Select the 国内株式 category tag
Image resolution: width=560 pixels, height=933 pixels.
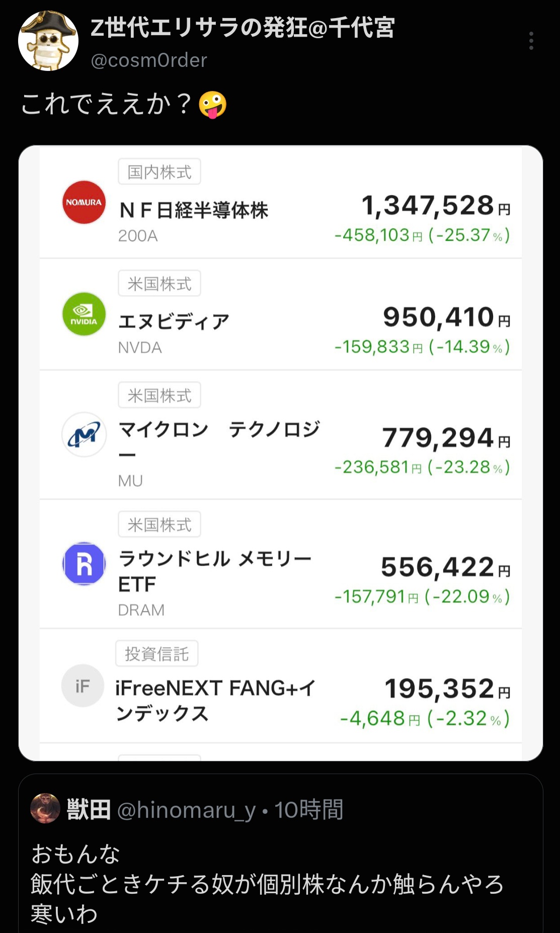[159, 172]
